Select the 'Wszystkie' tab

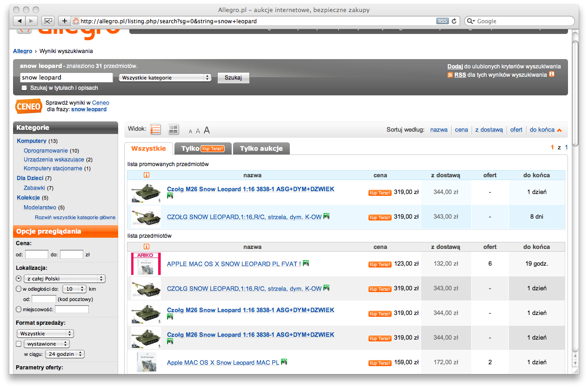(149, 148)
